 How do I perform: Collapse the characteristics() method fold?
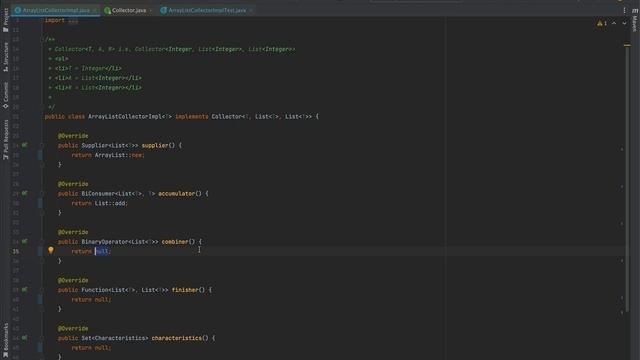tap(42, 338)
